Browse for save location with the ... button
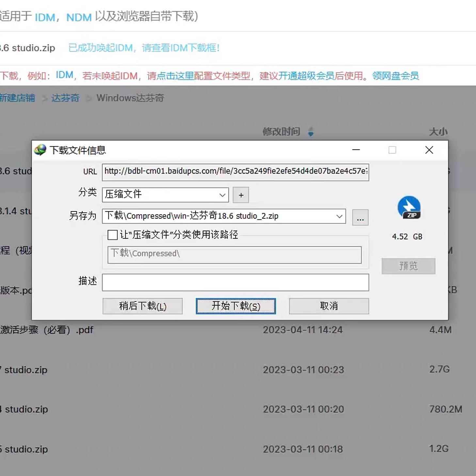Screen dimensions: 476x476 coord(360,217)
